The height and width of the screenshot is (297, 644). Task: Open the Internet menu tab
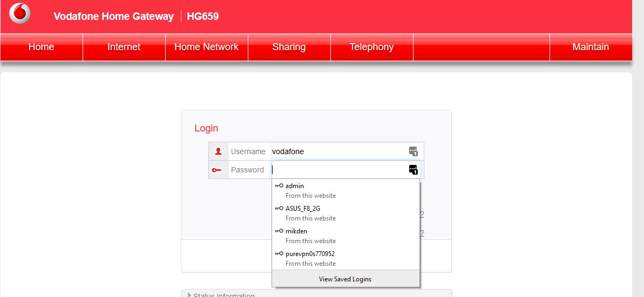point(124,47)
